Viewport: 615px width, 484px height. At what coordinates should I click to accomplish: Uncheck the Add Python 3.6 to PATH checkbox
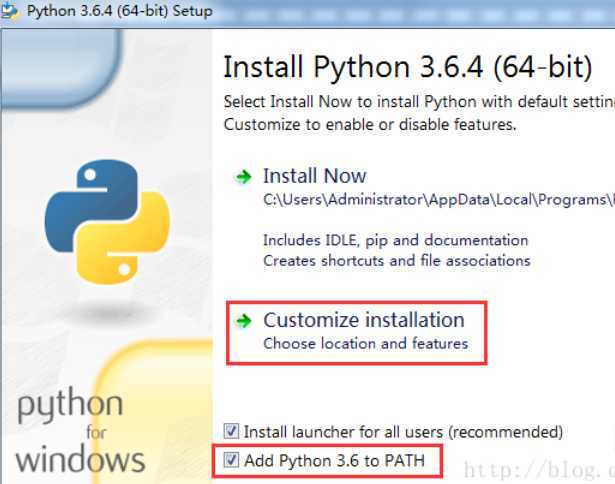pos(231,460)
